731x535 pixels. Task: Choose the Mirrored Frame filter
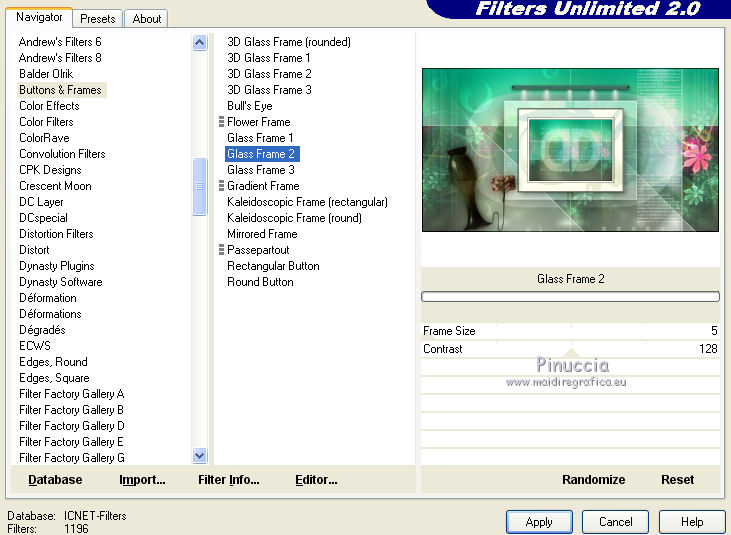point(262,234)
